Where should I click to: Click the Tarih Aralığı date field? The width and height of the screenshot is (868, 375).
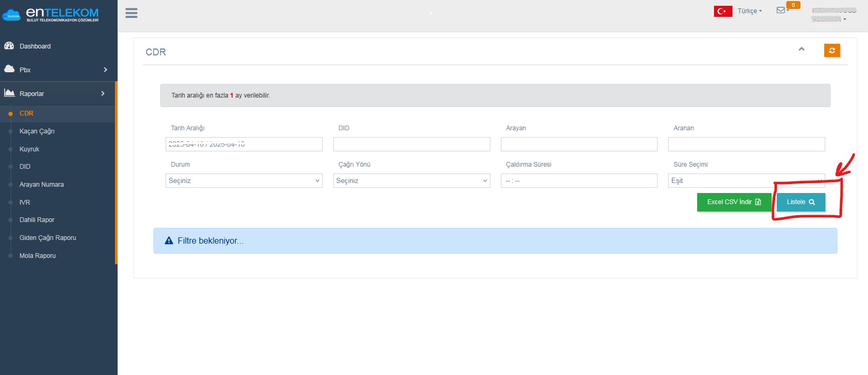point(244,144)
